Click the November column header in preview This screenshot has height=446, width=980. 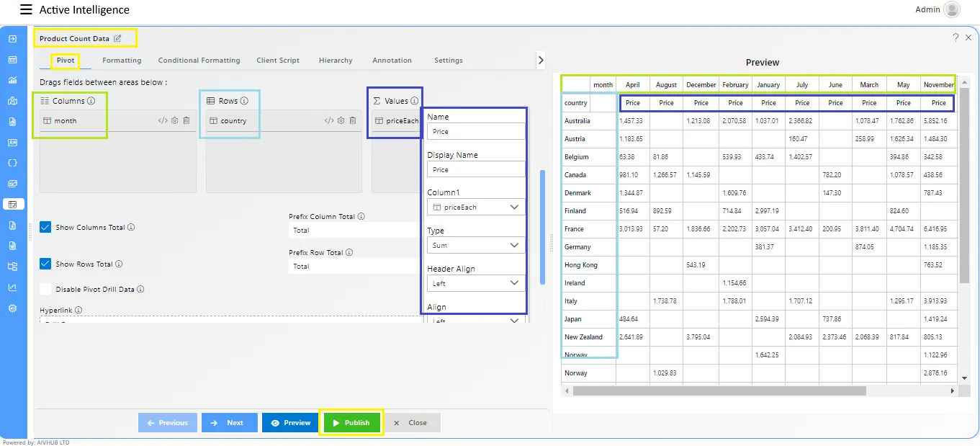(x=938, y=85)
